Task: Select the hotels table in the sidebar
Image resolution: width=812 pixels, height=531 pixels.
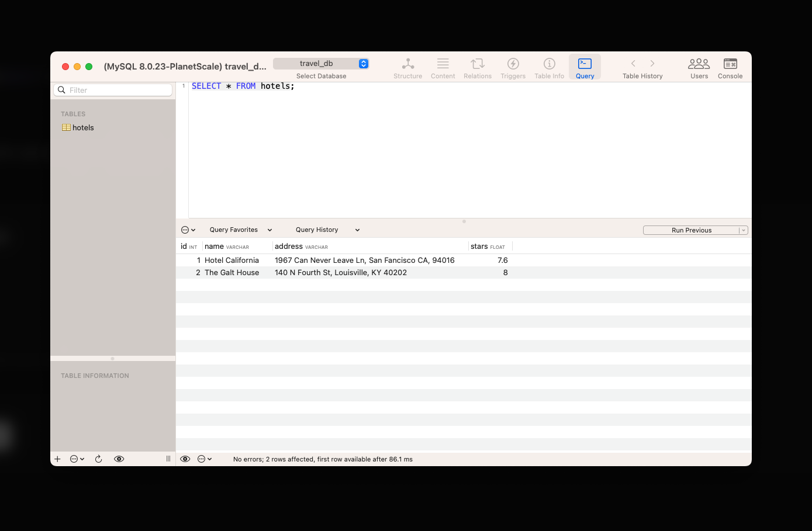Action: pyautogui.click(x=82, y=127)
